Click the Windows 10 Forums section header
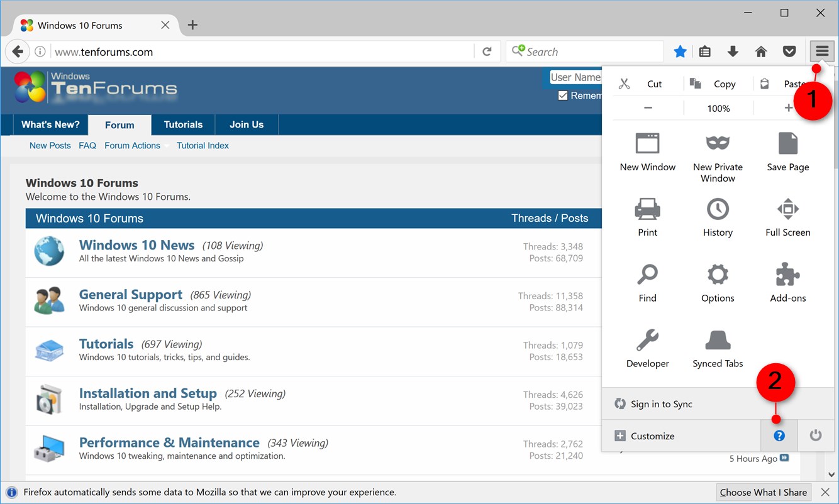 [x=89, y=218]
